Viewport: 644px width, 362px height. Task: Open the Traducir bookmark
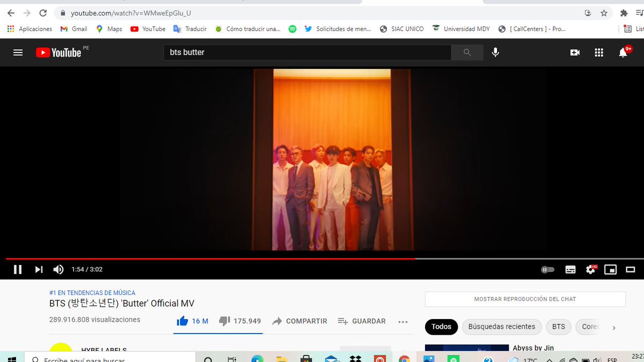pos(190,29)
